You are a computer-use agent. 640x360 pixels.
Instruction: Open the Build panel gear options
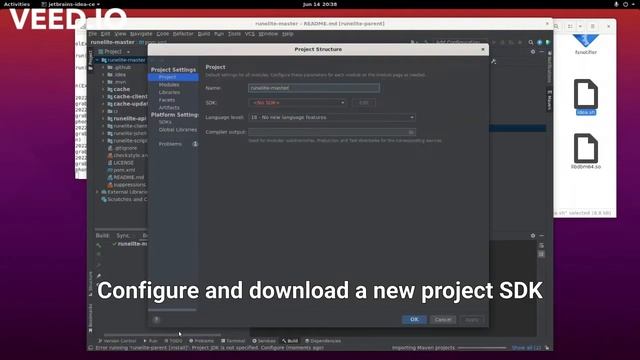pos(533,236)
